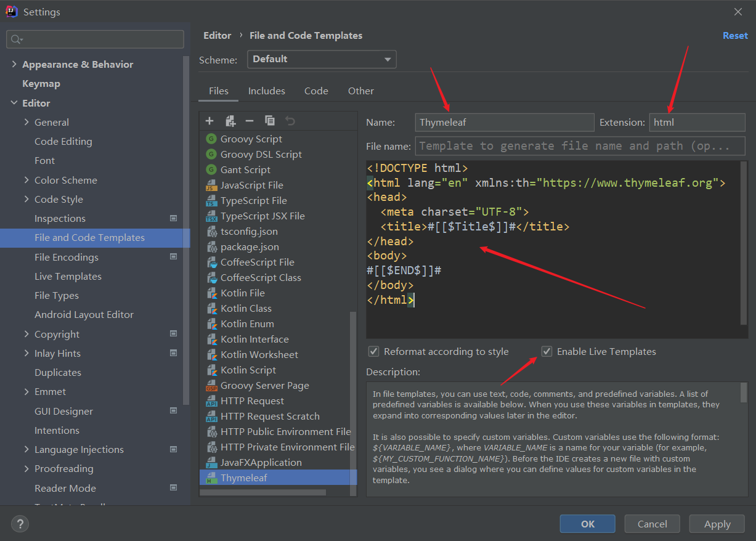Viewport: 756px width, 541px height.
Task: Click the Kotlin Enum icon
Action: (211, 323)
